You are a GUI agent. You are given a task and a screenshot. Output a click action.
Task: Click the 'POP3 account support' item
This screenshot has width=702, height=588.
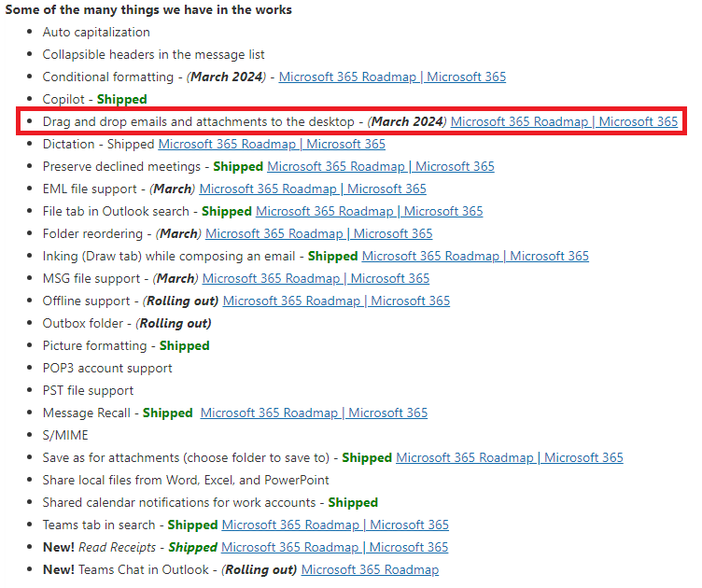coord(107,368)
